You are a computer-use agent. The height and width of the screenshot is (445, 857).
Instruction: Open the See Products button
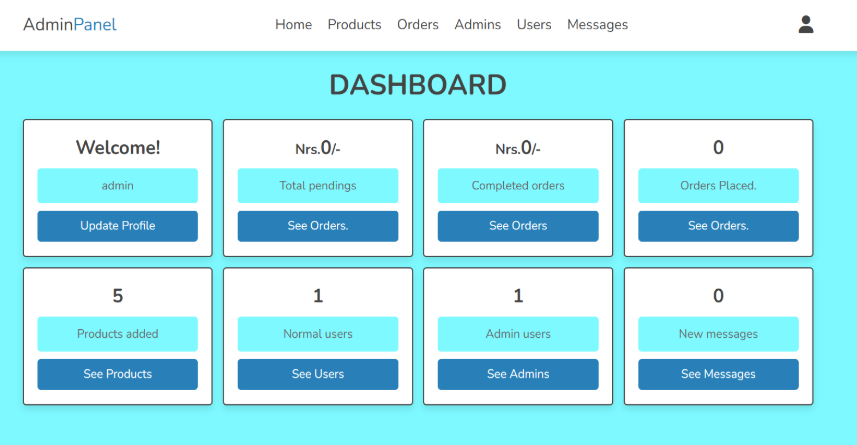(x=118, y=374)
